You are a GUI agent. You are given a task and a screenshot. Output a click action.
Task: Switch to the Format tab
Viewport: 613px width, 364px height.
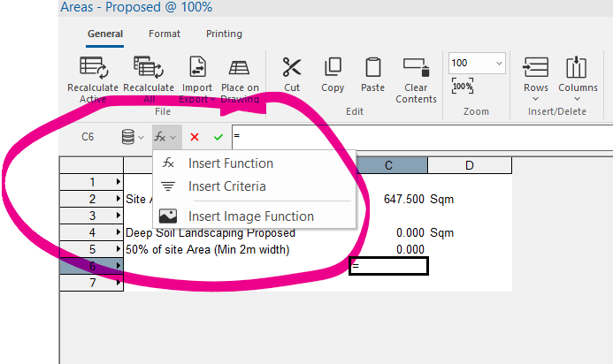(x=165, y=34)
